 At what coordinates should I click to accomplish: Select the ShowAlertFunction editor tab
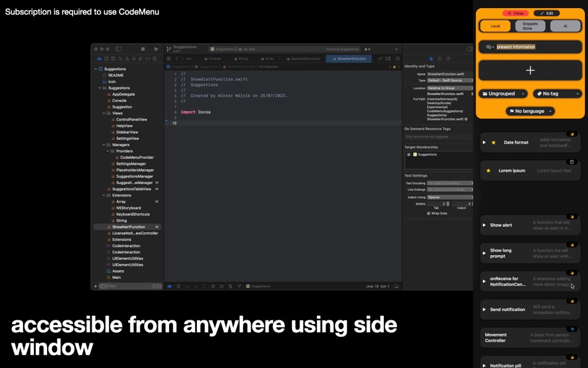click(348, 59)
